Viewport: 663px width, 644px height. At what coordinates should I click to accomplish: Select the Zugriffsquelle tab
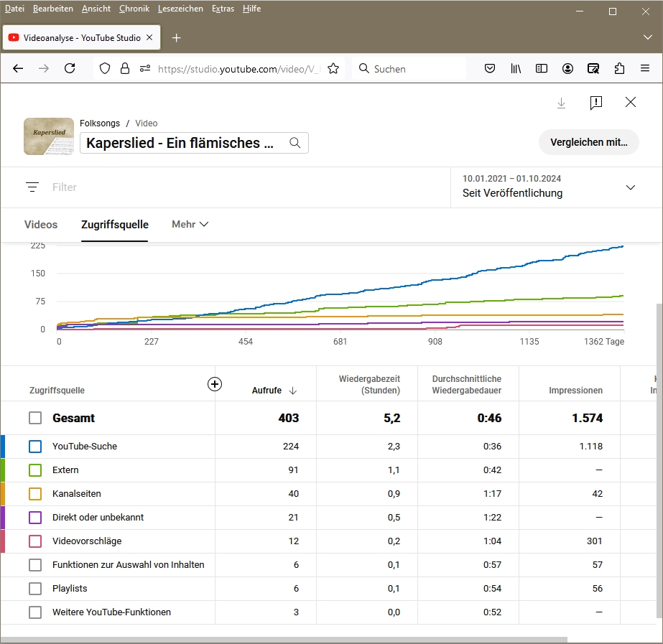coord(115,225)
